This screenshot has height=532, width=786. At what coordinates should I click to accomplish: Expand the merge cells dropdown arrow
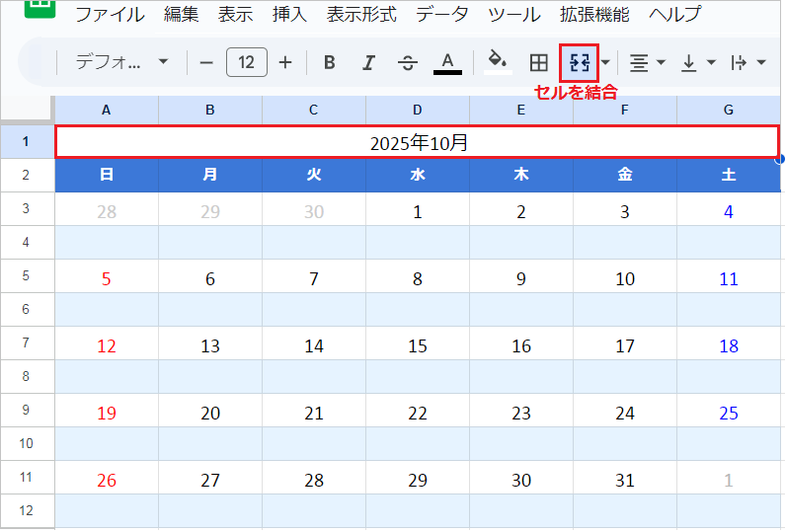coord(605,63)
